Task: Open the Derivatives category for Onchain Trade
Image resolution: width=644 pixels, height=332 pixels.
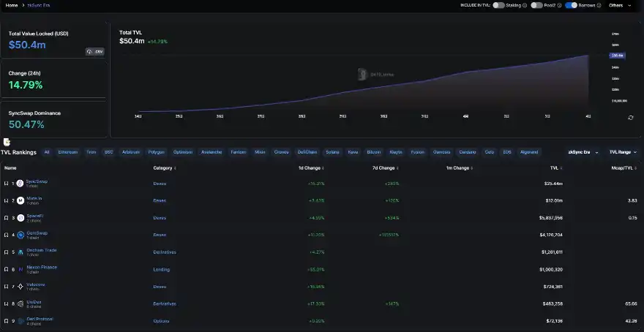Action: [x=165, y=252]
